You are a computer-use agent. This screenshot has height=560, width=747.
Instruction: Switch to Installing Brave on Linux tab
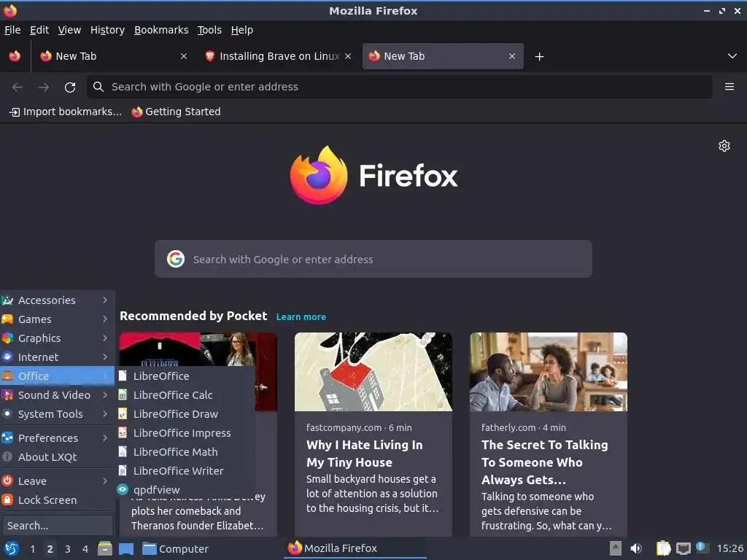(x=279, y=56)
